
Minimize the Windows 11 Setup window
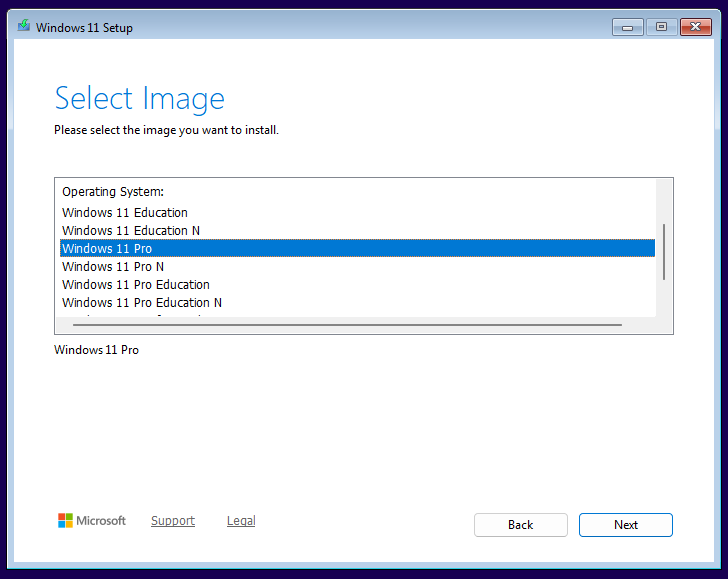(x=628, y=27)
